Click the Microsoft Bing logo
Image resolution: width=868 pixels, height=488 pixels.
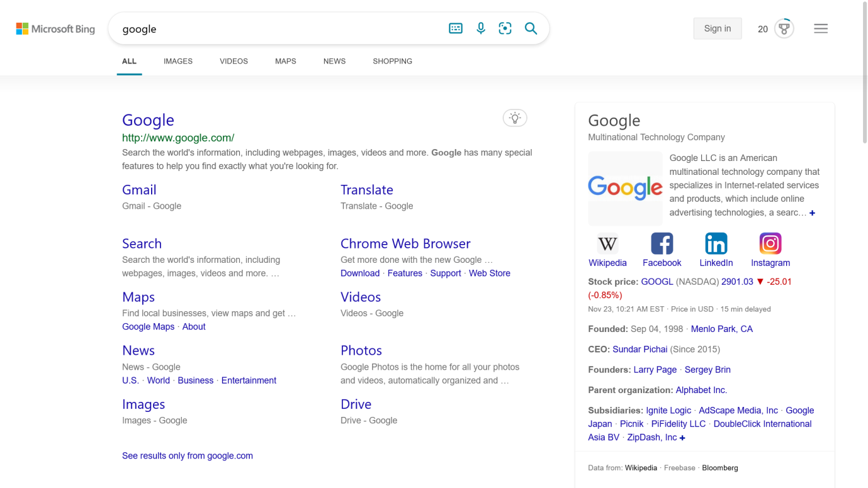pos(55,29)
